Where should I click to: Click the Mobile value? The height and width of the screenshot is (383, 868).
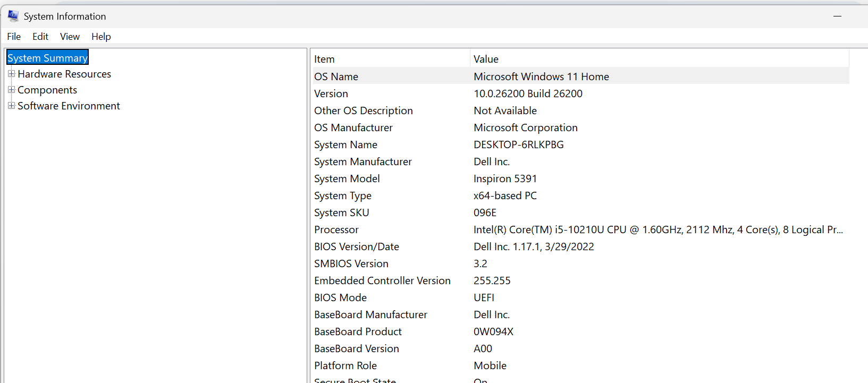pyautogui.click(x=490, y=365)
